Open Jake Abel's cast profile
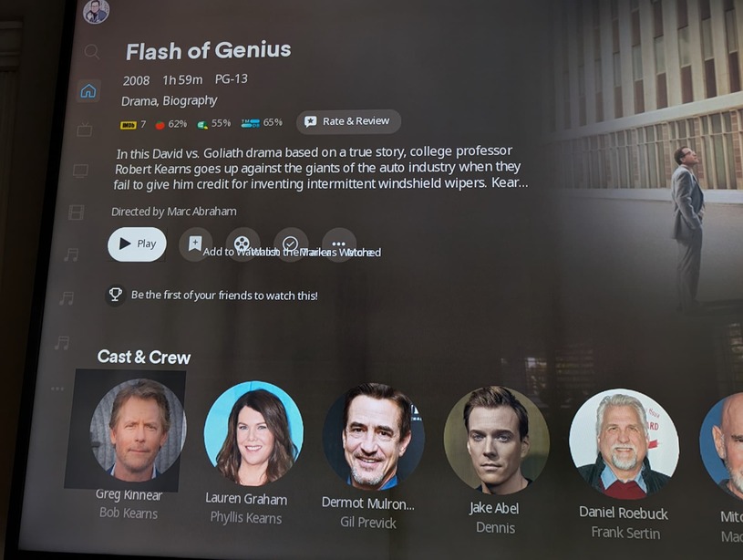The width and height of the screenshot is (743, 560). [497, 441]
